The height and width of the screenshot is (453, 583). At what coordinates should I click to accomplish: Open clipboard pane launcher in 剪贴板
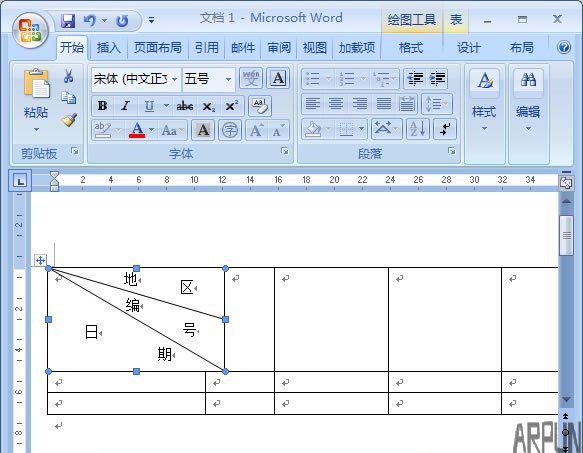[x=75, y=151]
